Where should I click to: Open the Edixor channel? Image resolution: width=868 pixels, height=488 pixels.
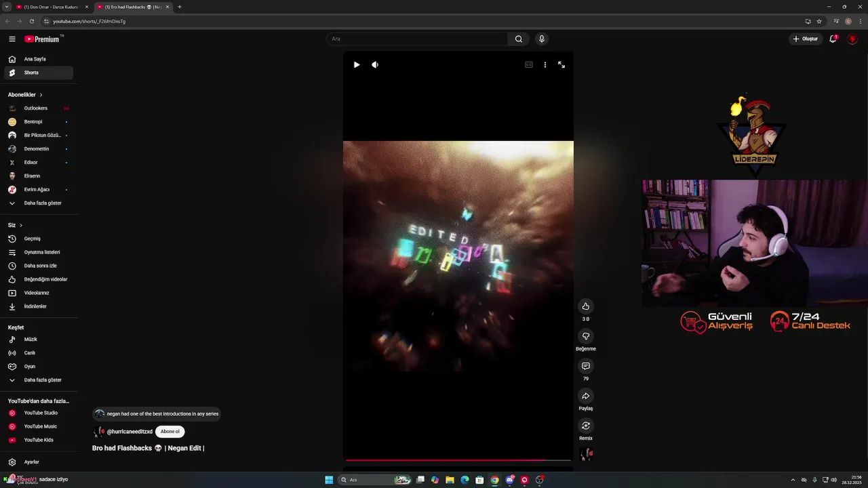coord(39,163)
